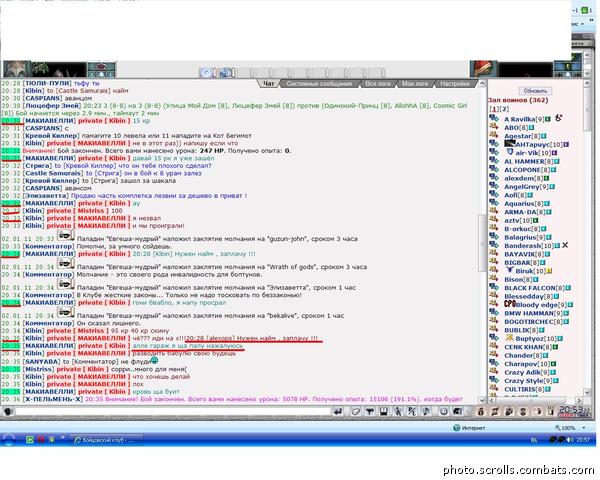The height and width of the screenshot is (480, 600).
Task: Click the Обновить button in player list
Action: tap(535, 91)
